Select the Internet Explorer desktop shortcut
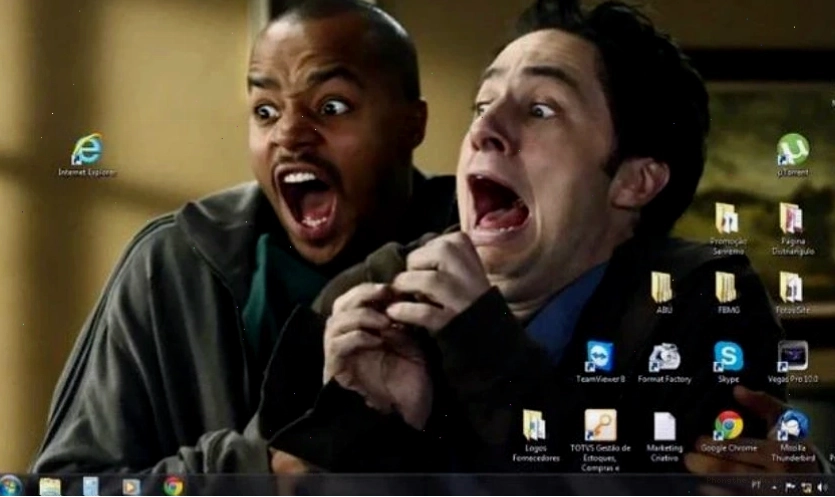 coord(87,155)
